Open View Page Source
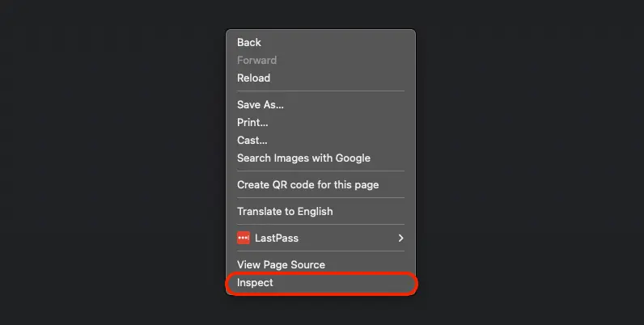 281,264
